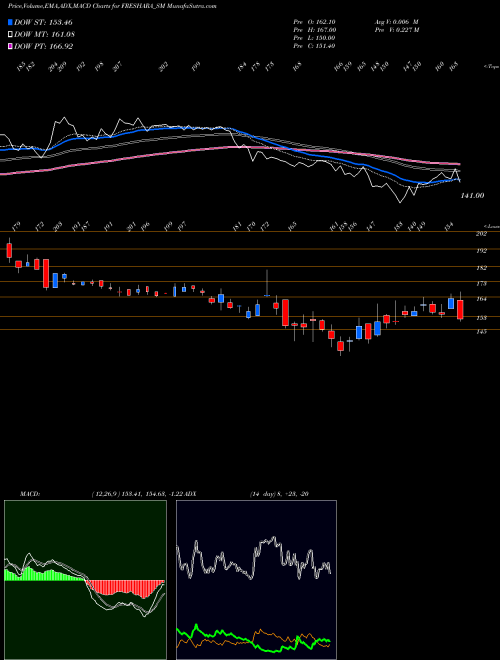Click the 'Pre L: 150.00' value
Viewport: 500px width, 660px height.
click(314, 38)
